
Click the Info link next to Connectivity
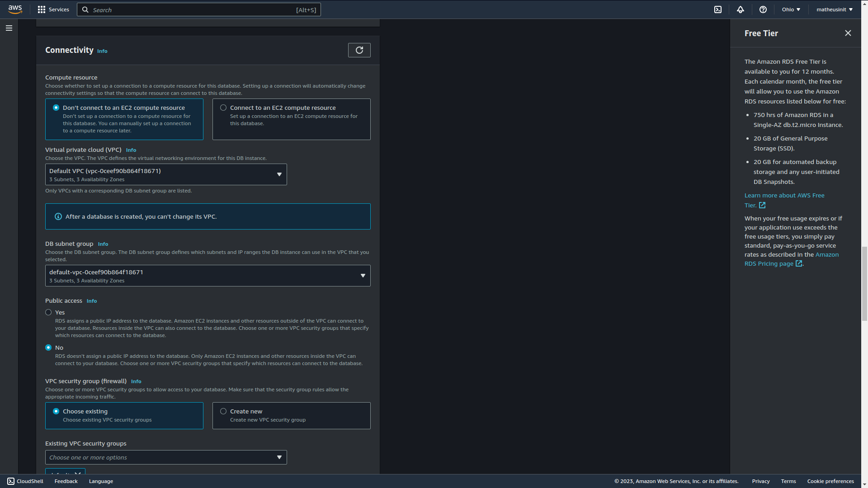click(x=102, y=51)
